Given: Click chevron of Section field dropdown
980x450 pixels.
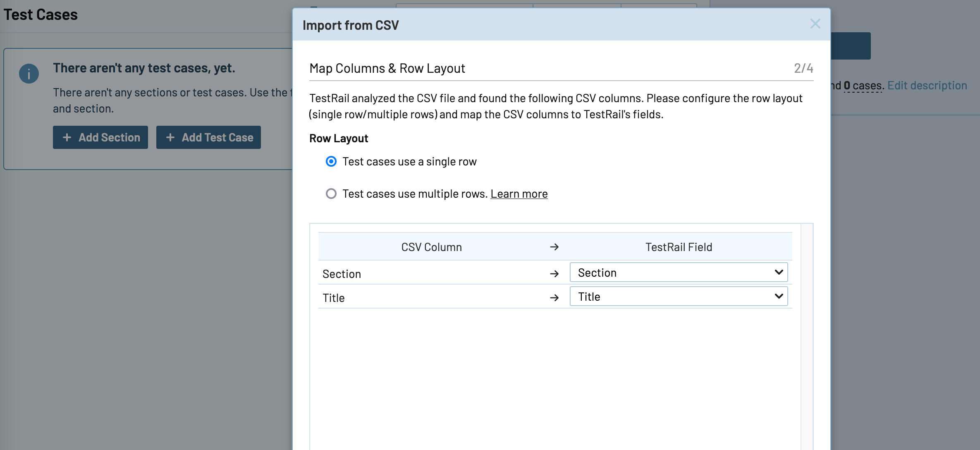Looking at the screenshot, I should click(x=779, y=272).
